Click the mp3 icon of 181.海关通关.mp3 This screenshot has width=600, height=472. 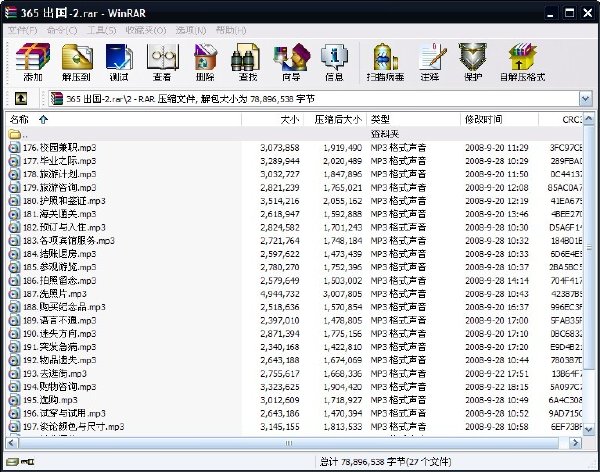pyautogui.click(x=14, y=214)
